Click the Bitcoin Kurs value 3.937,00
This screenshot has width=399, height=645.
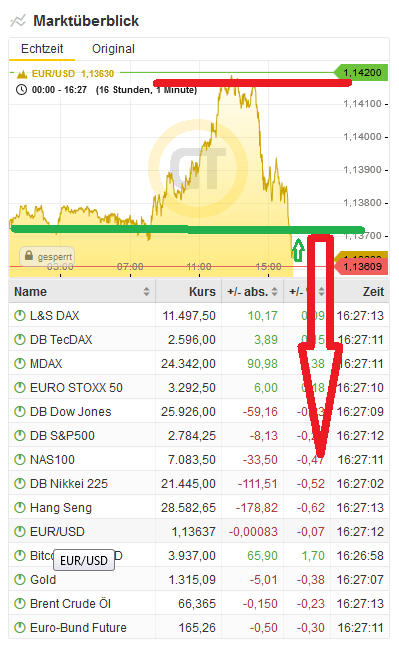click(192, 555)
